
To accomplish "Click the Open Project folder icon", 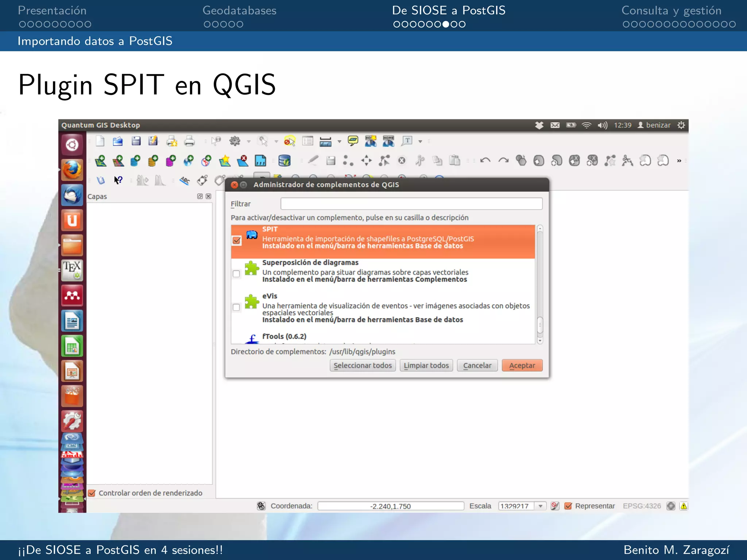I will click(118, 141).
